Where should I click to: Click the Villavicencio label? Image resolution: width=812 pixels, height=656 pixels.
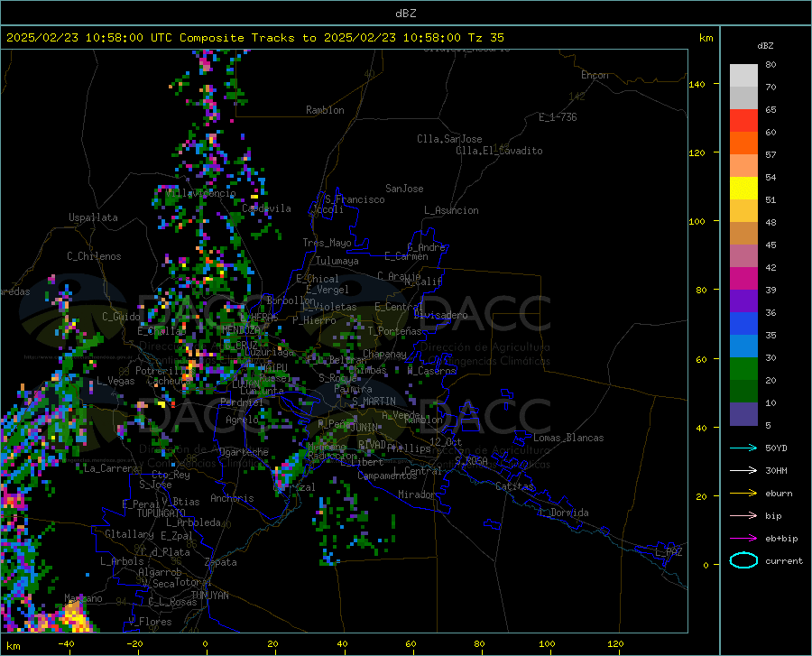point(200,193)
